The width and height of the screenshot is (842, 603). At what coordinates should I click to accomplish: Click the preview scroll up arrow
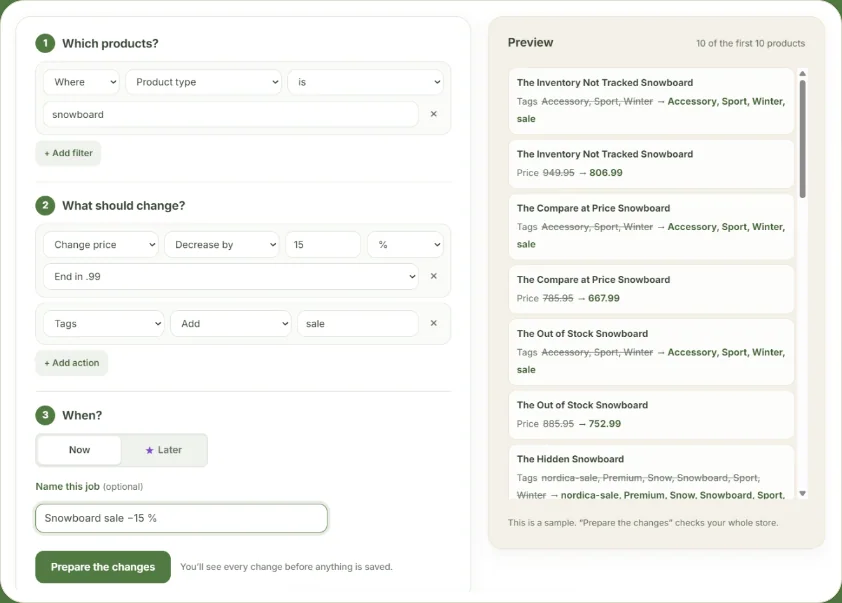pyautogui.click(x=802, y=74)
